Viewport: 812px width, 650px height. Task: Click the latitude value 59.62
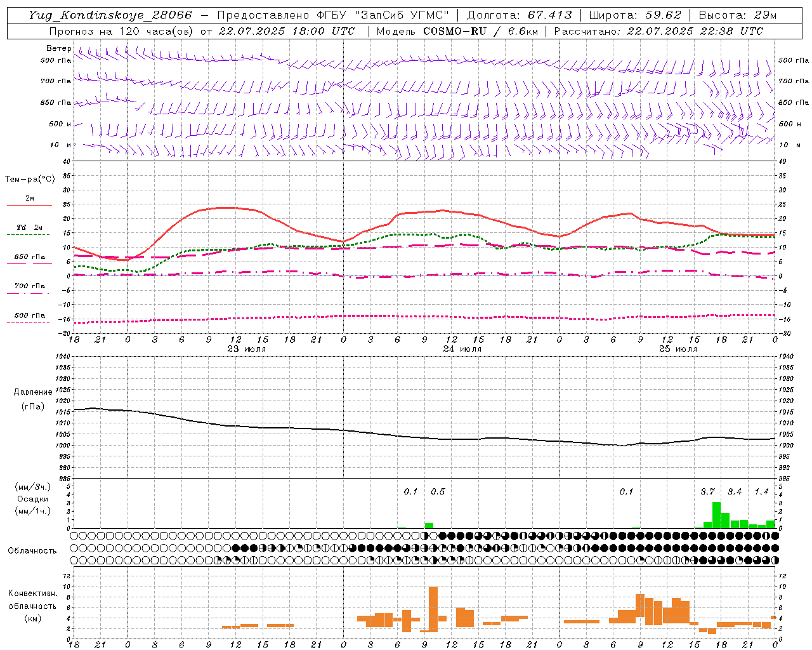[x=664, y=15]
